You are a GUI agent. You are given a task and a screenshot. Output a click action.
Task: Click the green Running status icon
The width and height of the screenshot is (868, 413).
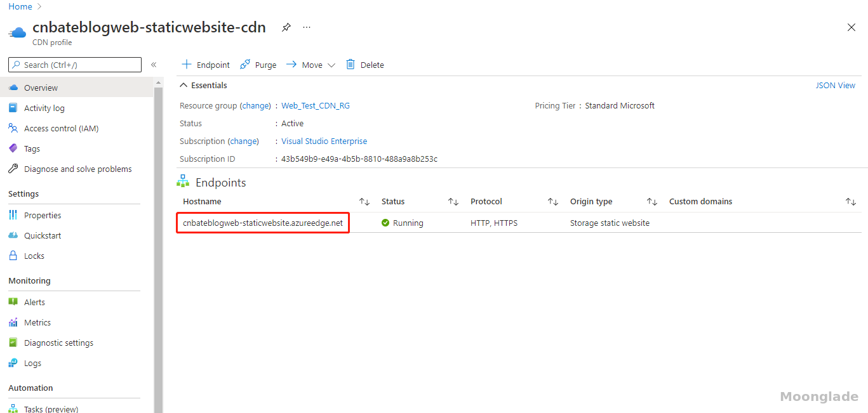385,223
